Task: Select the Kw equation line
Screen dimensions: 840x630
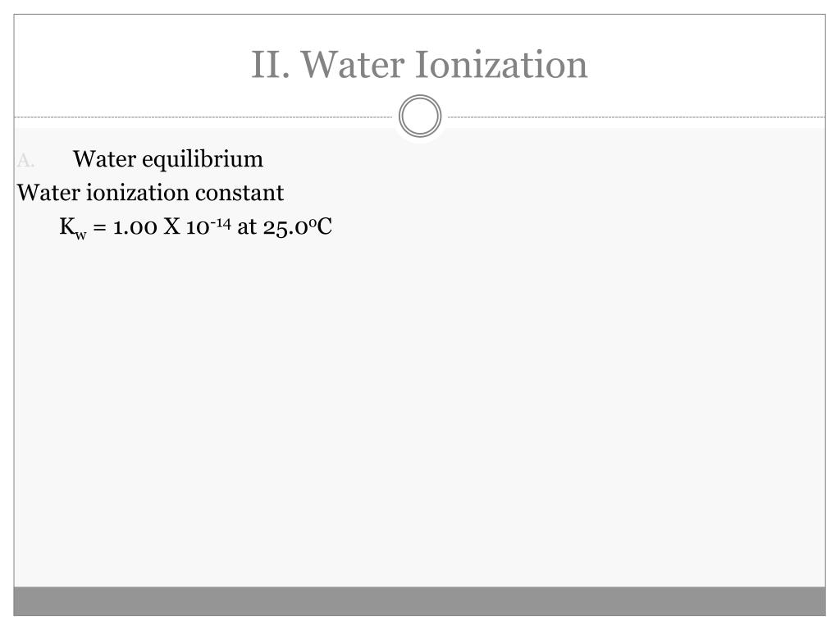Action: click(196, 227)
